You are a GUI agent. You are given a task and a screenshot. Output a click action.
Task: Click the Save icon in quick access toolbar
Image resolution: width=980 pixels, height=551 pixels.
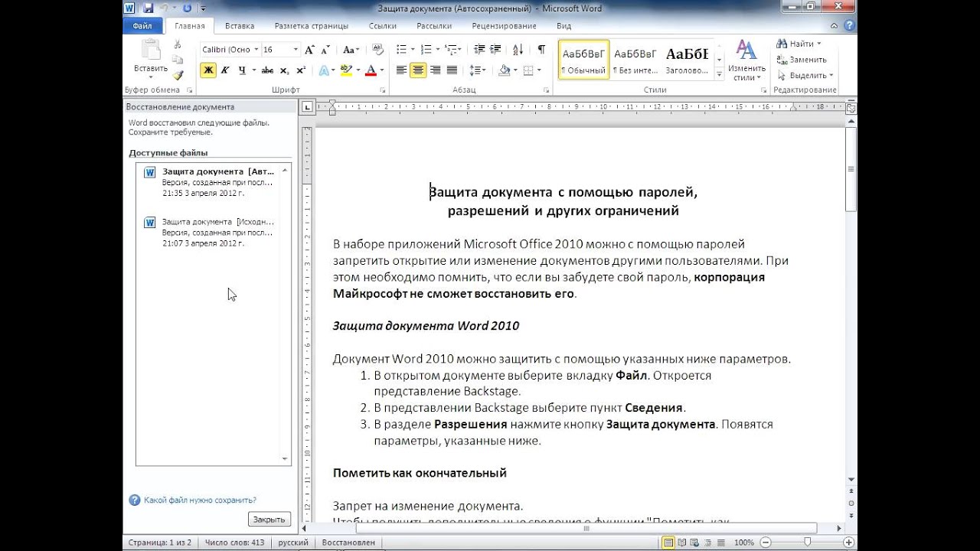(x=148, y=8)
